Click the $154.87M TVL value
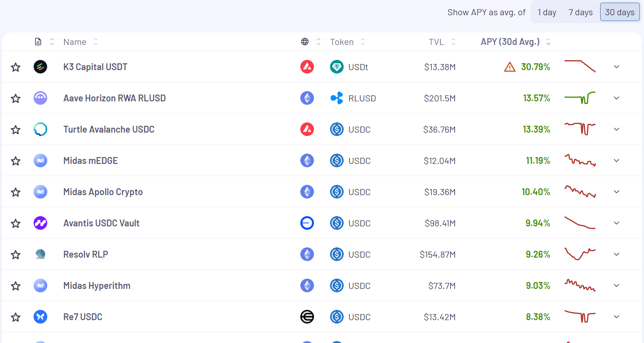Image resolution: width=644 pixels, height=343 pixels. (x=437, y=255)
